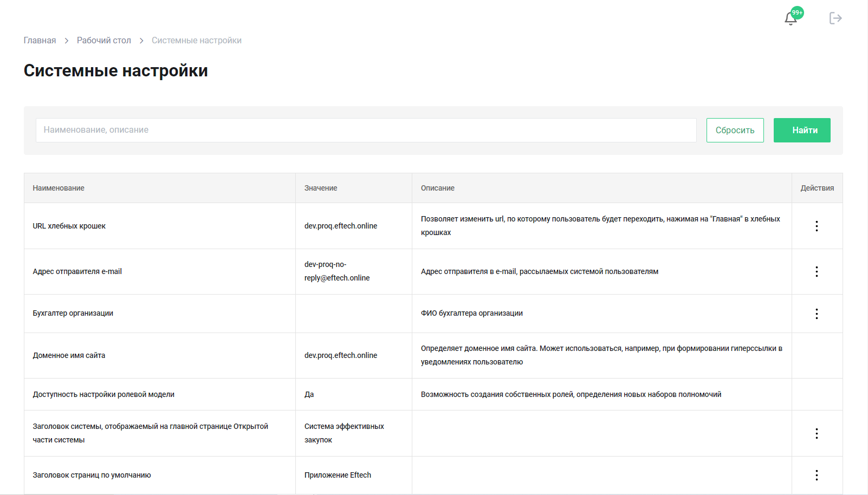Image resolution: width=868 pixels, height=495 pixels.
Task: Click the Действия column header
Action: (817, 188)
